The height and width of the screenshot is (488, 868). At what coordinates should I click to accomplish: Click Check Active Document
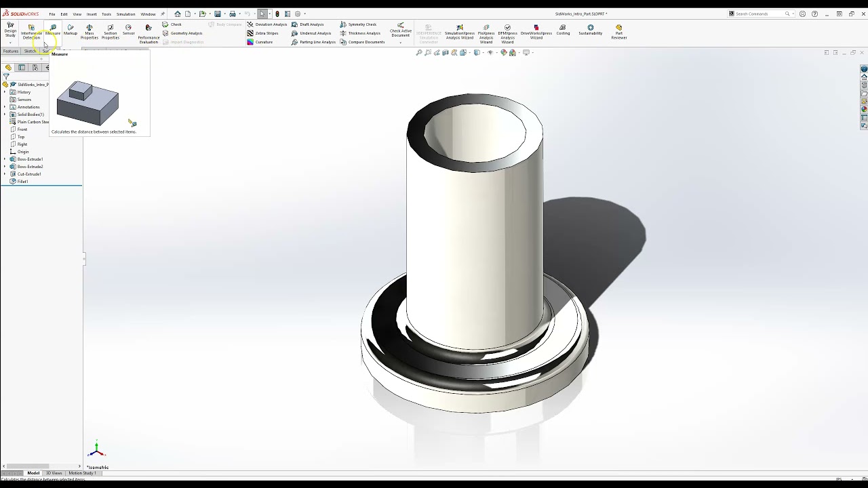click(x=401, y=30)
